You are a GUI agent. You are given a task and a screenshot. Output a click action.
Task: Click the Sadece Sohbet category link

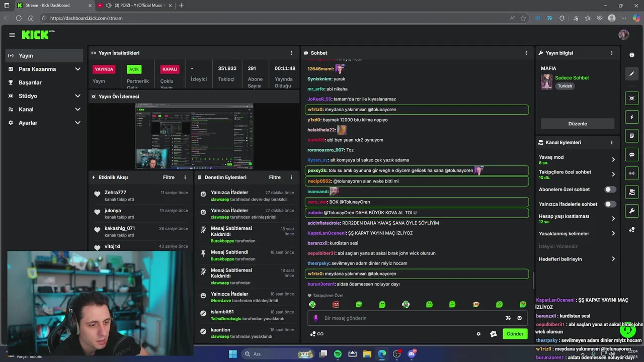572,78
